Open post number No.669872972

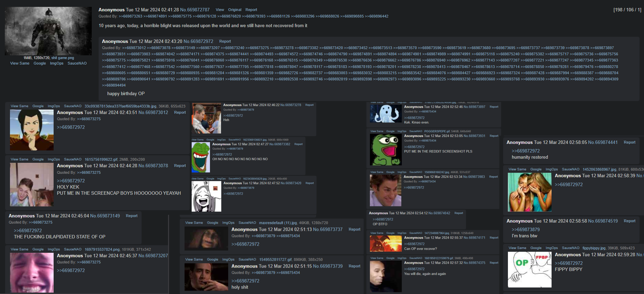pos(198,41)
